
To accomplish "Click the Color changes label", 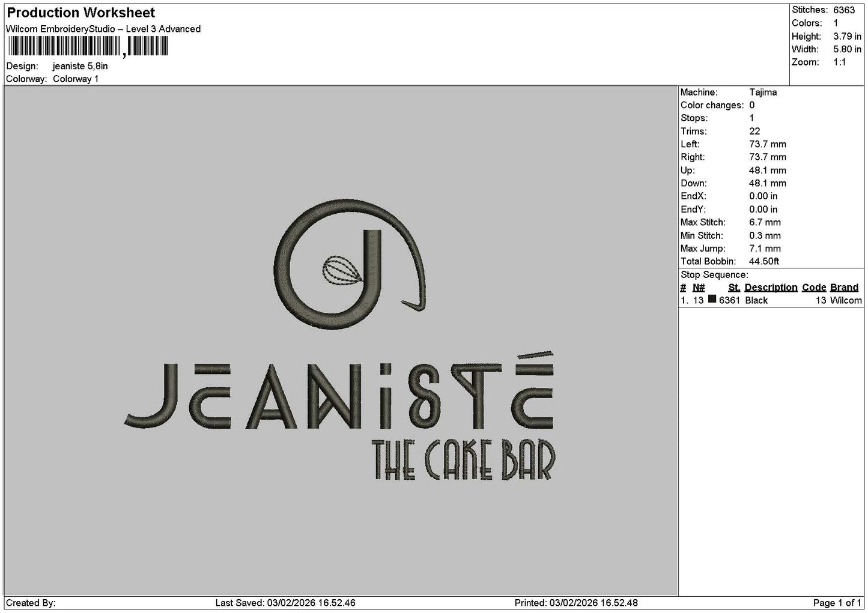I will (712, 106).
